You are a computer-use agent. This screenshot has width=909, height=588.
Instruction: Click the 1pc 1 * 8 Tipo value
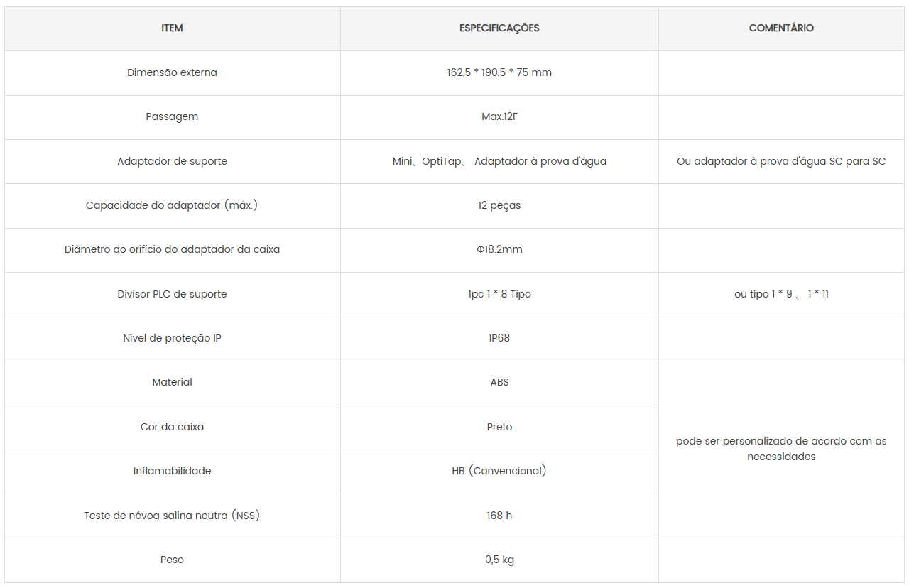click(x=499, y=294)
